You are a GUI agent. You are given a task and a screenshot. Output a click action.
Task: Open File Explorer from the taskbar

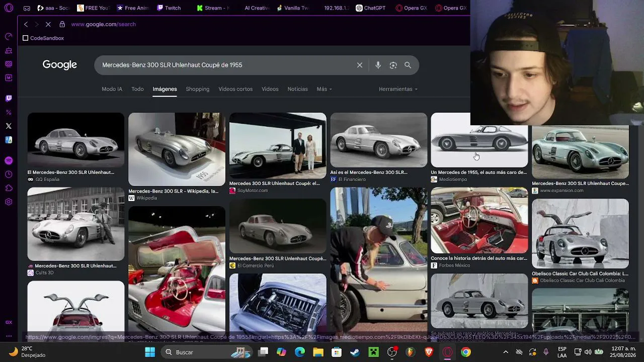(x=318, y=352)
